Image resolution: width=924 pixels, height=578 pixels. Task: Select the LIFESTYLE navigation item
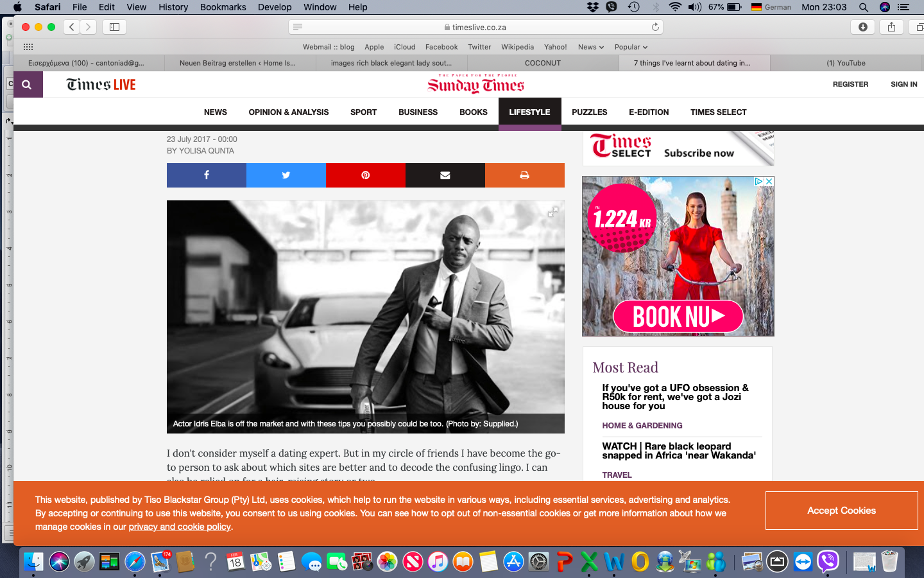pos(529,112)
